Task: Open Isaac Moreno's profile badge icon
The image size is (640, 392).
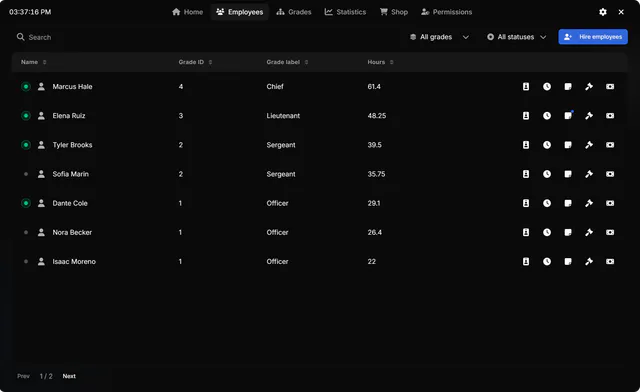Action: [526, 261]
